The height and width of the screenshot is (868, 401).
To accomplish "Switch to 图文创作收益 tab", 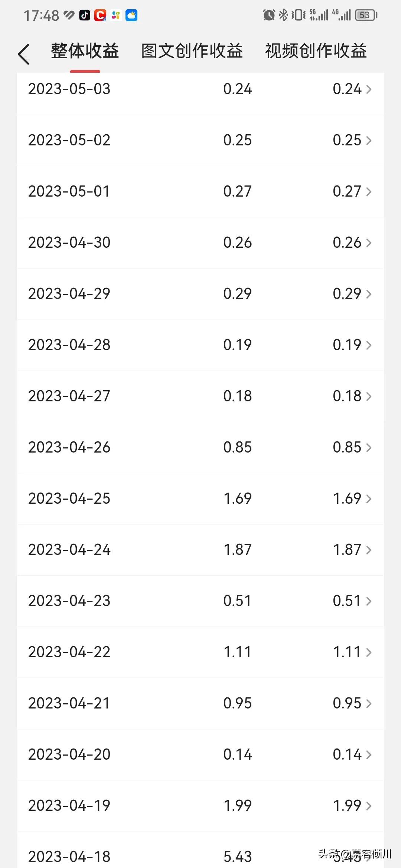I will [x=192, y=51].
